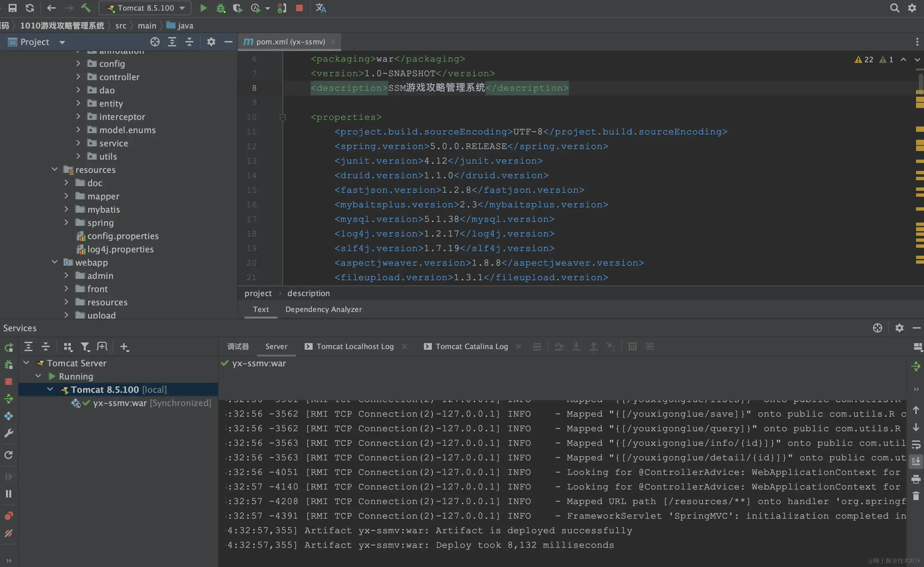Image resolution: width=924 pixels, height=567 pixels.
Task: Click the Reload from disk sync icon
Action: (x=30, y=8)
